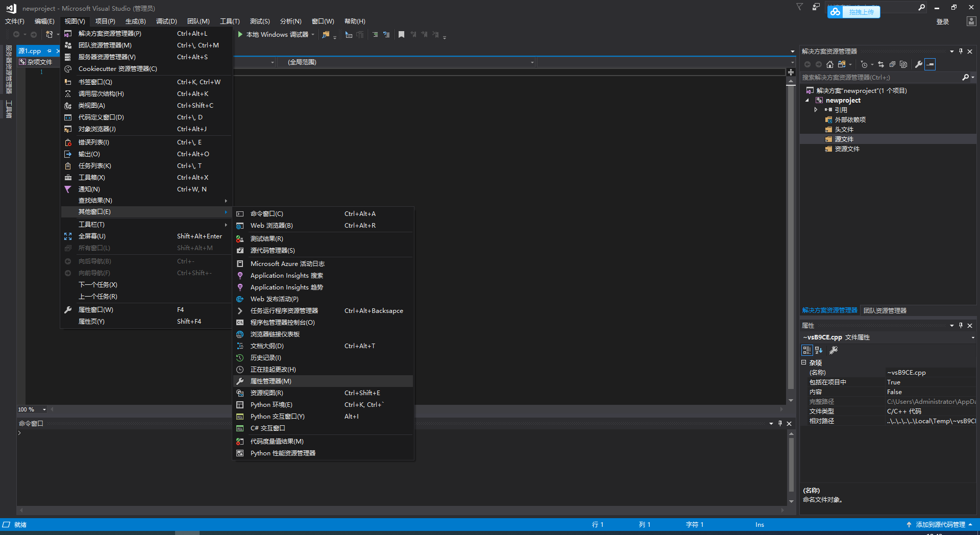This screenshot has width=980, height=535.
Task: Open the Command Window options dropdown arrow
Action: point(771,423)
